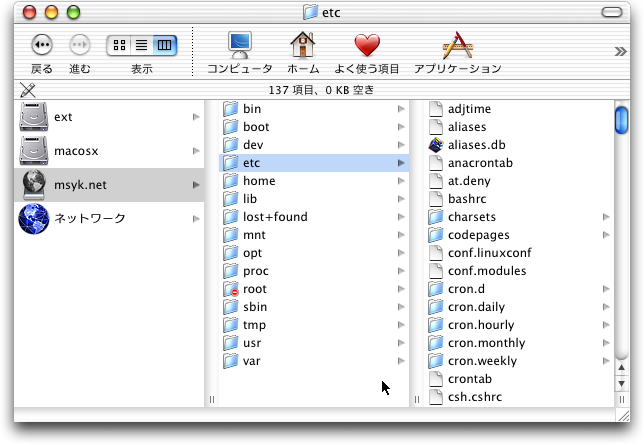Switch to list view mode

point(142,45)
